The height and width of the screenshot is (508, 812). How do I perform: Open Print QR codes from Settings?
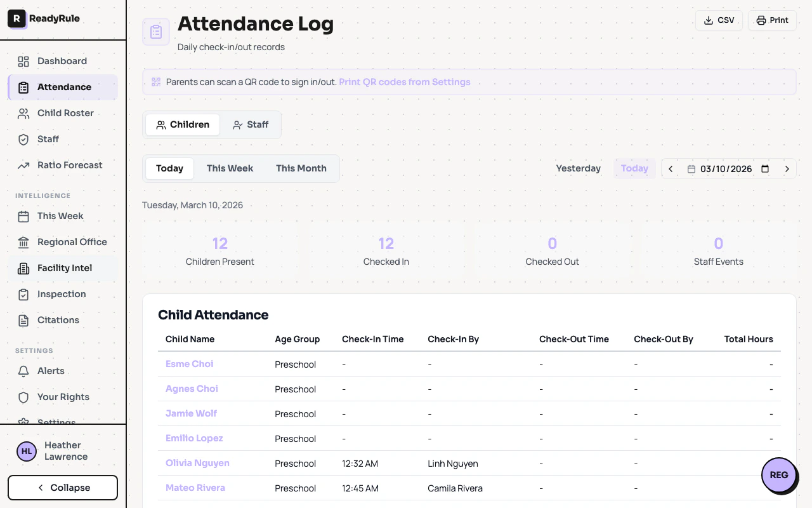click(x=404, y=82)
